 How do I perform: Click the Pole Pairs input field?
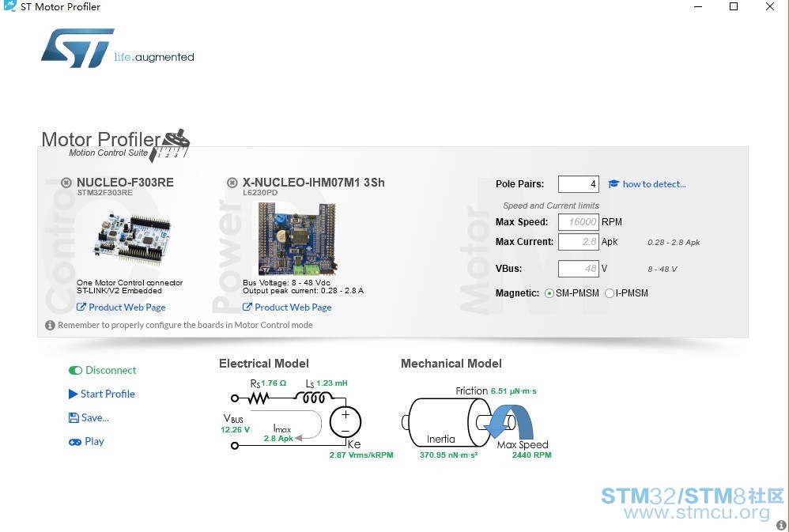[x=578, y=184]
